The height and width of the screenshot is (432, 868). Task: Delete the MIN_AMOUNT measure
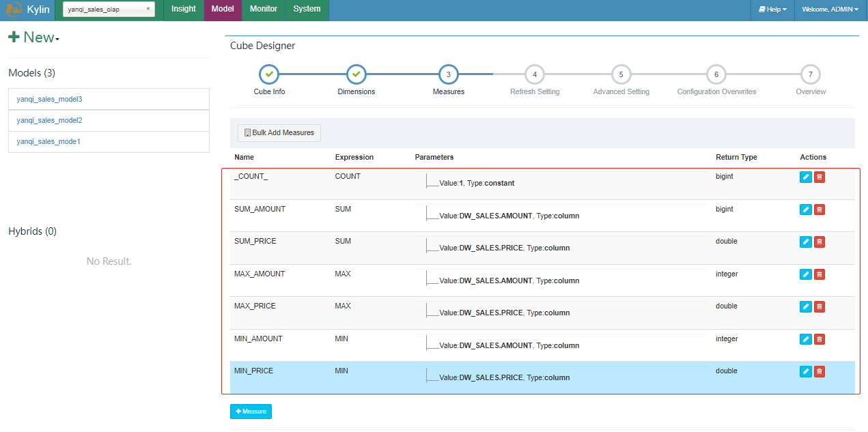(820, 339)
